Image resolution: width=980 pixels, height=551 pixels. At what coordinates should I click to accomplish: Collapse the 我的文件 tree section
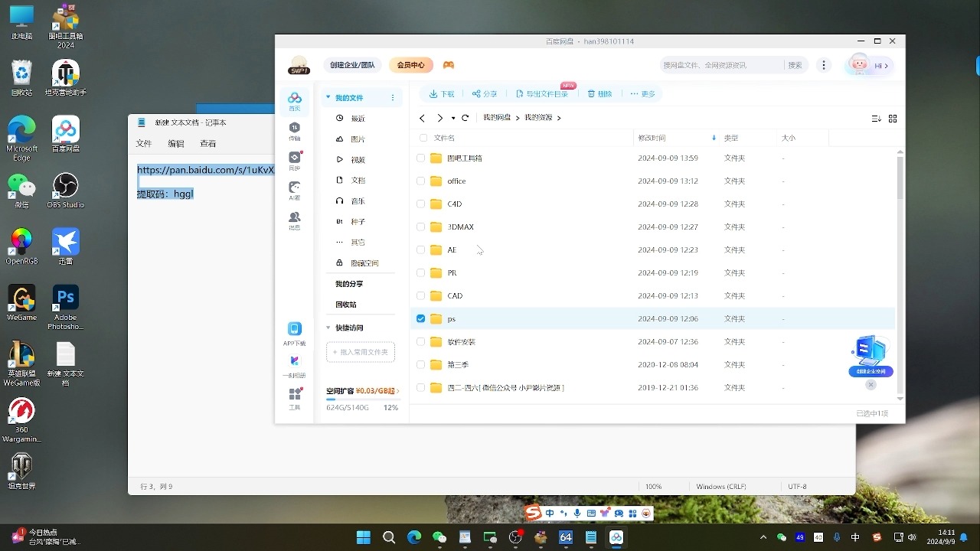coord(328,98)
